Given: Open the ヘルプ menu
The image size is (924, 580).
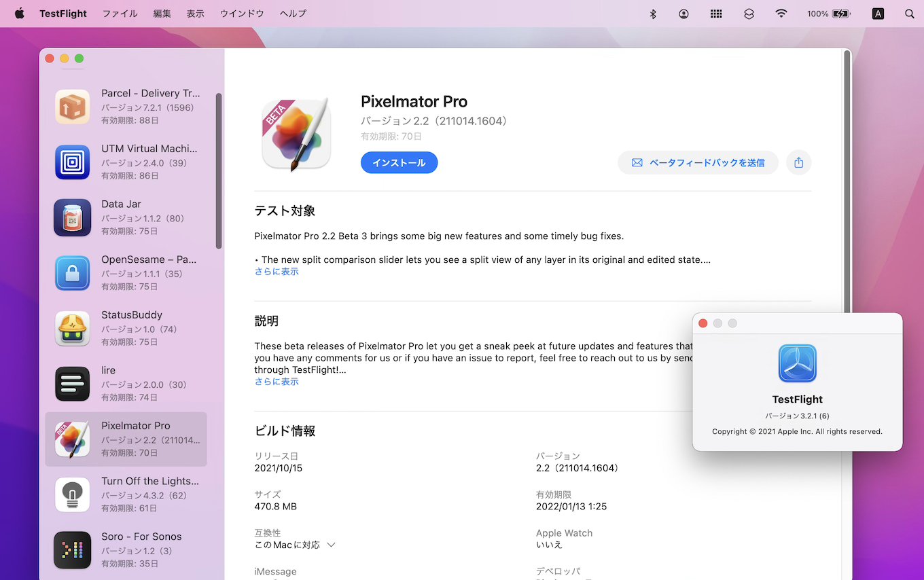Looking at the screenshot, I should pos(293,14).
